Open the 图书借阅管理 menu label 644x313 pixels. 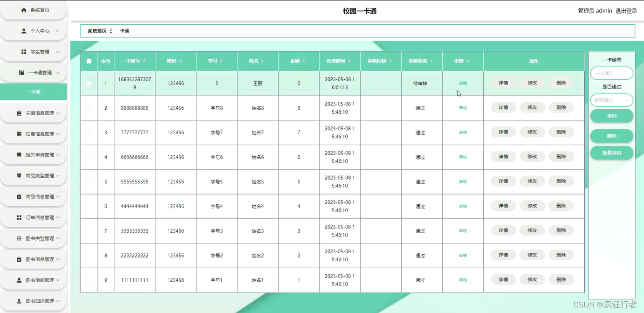(x=40, y=280)
